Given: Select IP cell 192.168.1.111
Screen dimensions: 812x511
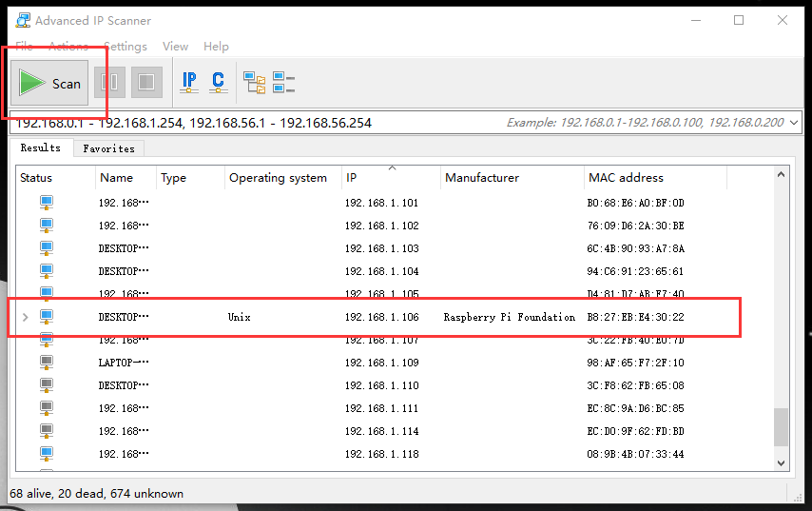Looking at the screenshot, I should (x=381, y=408).
